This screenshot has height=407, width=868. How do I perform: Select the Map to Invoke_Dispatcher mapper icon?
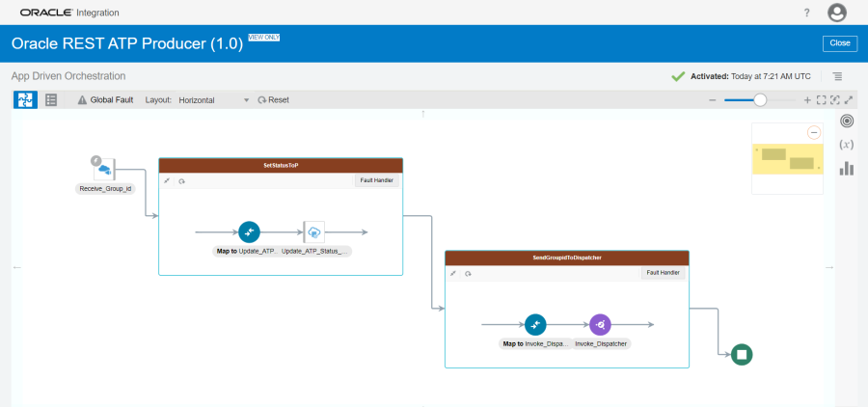tap(535, 324)
